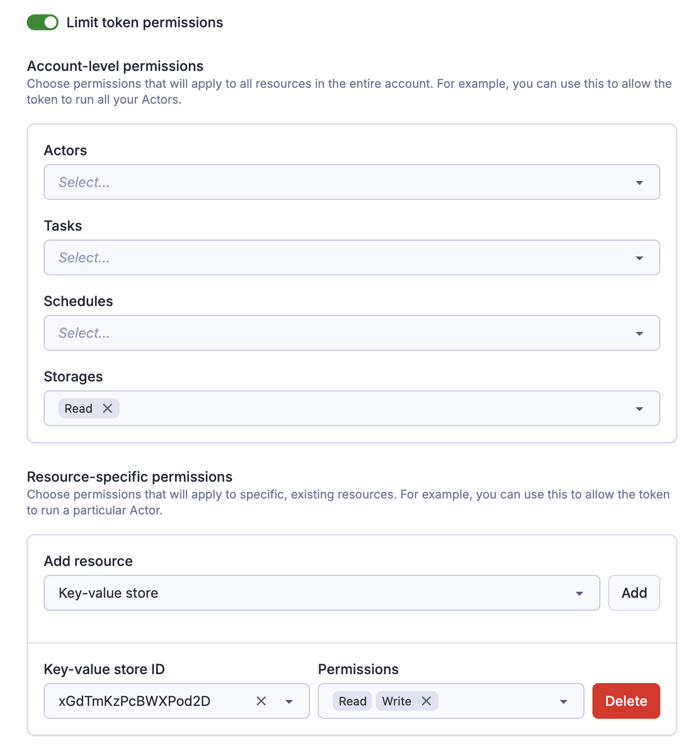Click the dropdown arrow on the Actors field
This screenshot has height=755, width=700.
coord(640,182)
